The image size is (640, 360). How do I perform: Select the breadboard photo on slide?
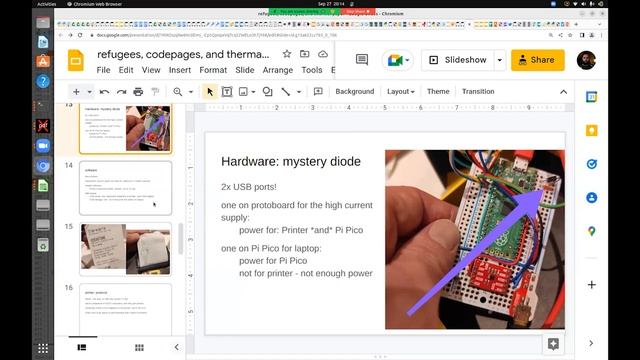tap(475, 240)
